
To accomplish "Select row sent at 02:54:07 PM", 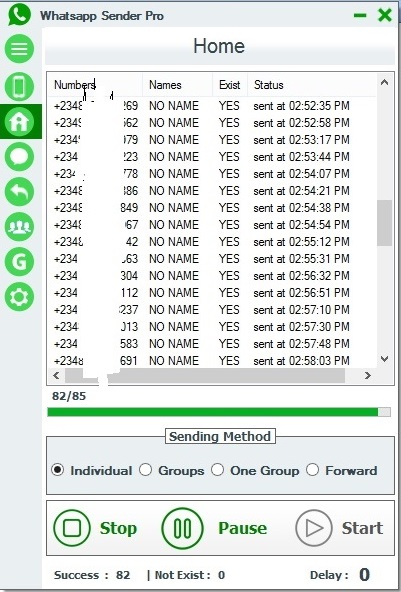I will [x=212, y=174].
